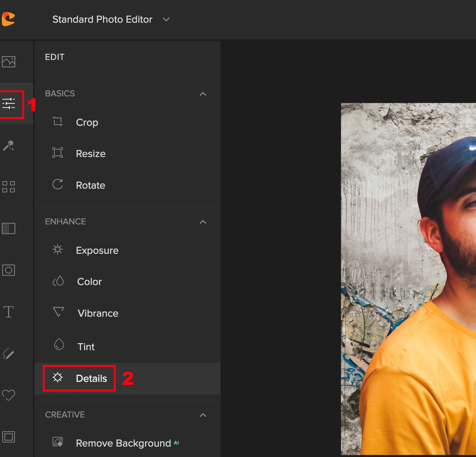Select the Textures sidebar icon
This screenshot has width=476, height=457.
[9, 228]
